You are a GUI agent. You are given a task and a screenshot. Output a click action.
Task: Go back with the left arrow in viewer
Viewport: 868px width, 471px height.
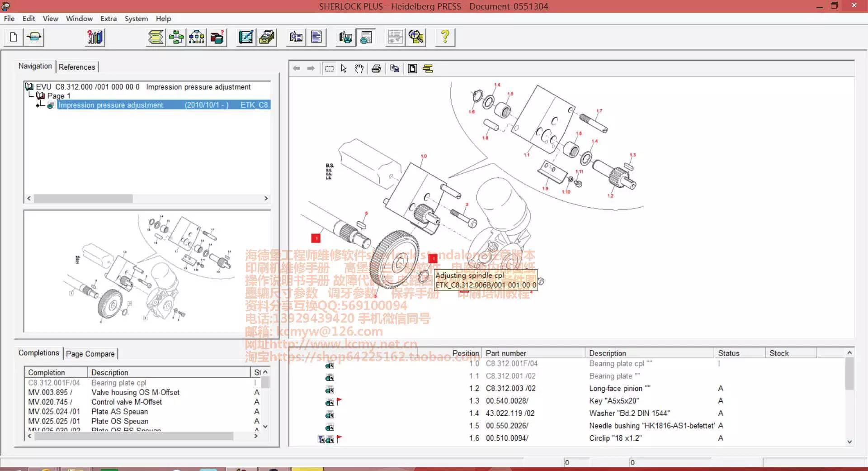[297, 68]
